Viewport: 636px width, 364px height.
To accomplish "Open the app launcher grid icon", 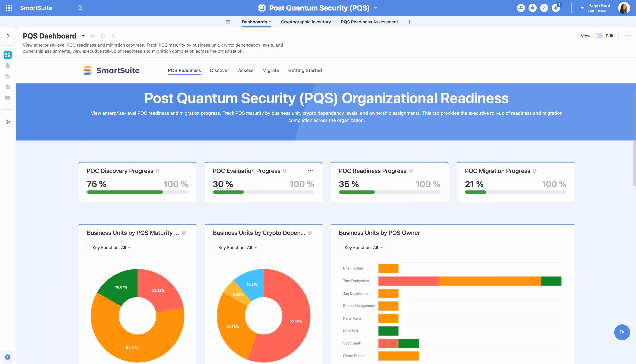I will click(9, 8).
